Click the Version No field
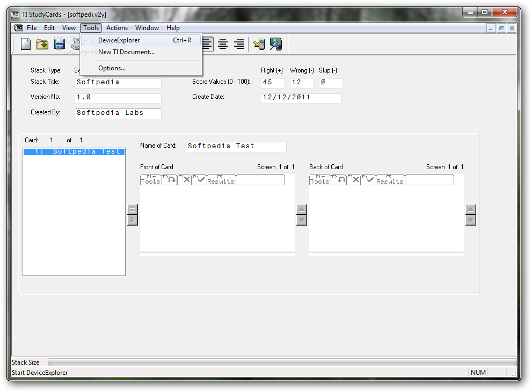532x392 pixels. tap(118, 97)
